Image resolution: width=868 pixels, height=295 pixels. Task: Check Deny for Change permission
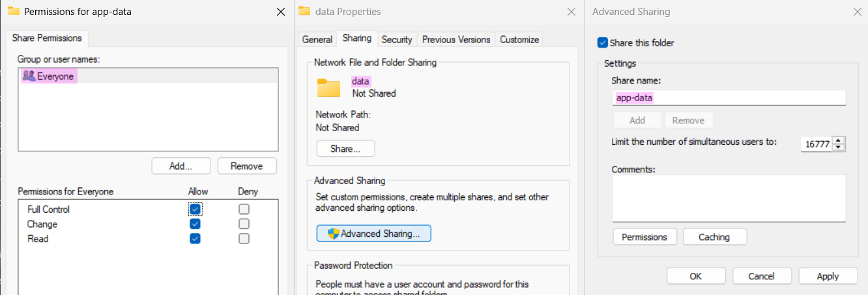coord(244,224)
